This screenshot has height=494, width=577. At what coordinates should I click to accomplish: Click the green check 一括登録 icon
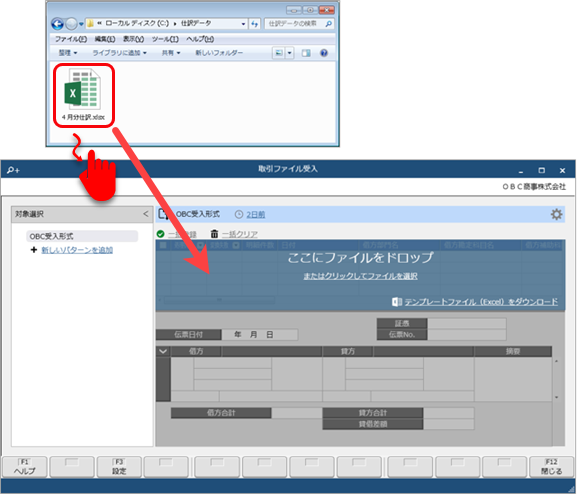click(160, 234)
